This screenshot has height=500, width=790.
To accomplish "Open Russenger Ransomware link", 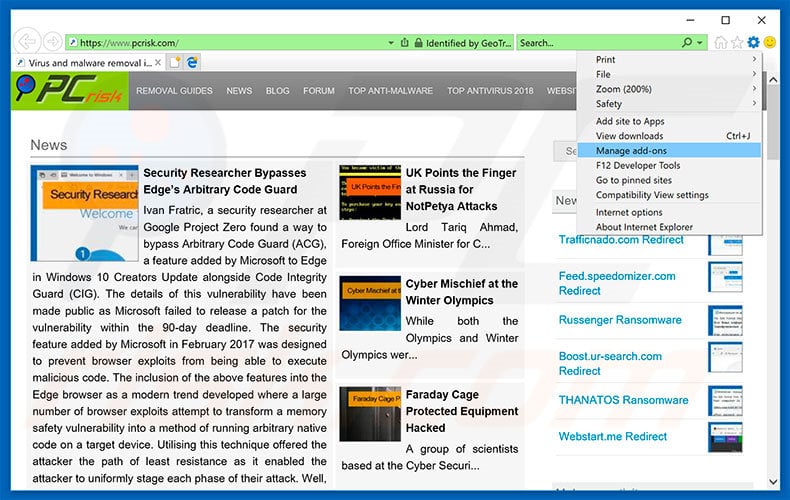I will tap(620, 320).
